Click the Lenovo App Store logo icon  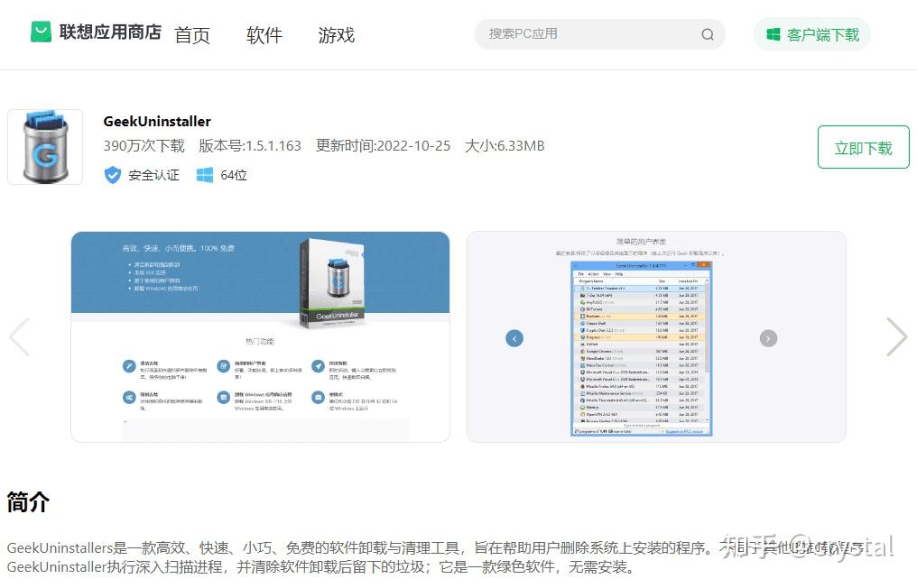41,32
